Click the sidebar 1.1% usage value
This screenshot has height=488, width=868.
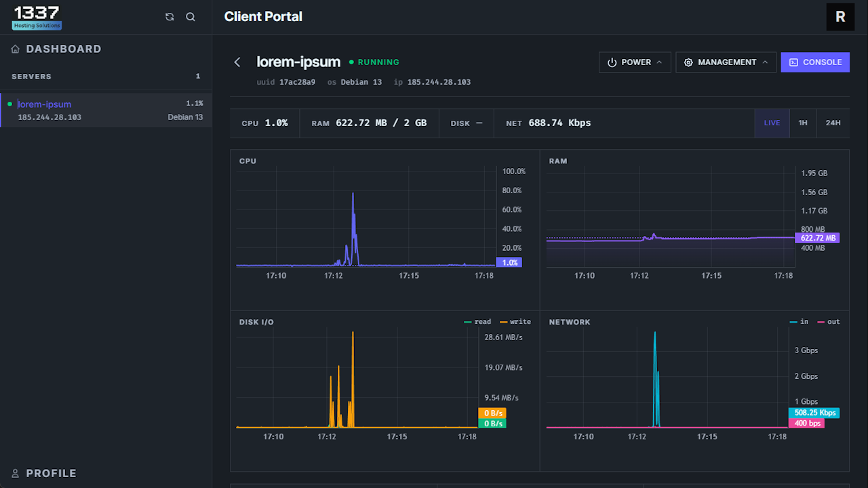pyautogui.click(x=195, y=104)
